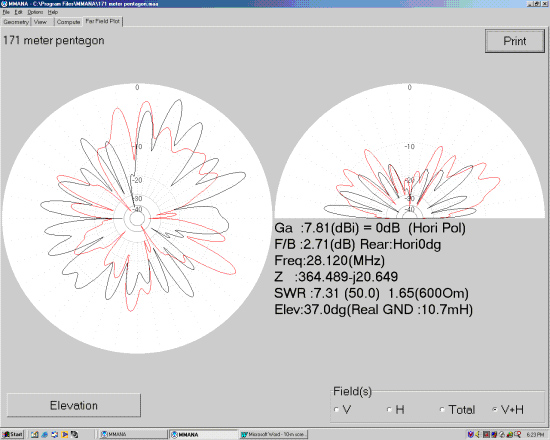Open the File menu

[x=6, y=12]
